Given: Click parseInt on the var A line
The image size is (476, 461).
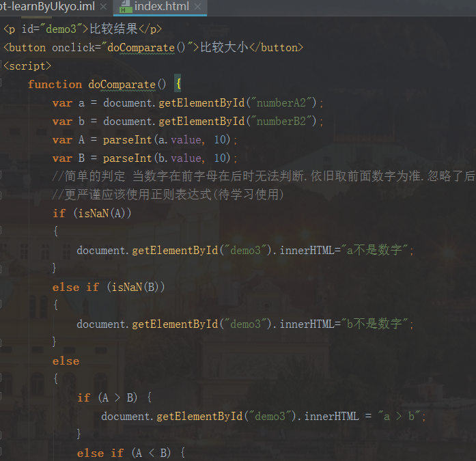Looking at the screenshot, I should (x=128, y=140).
